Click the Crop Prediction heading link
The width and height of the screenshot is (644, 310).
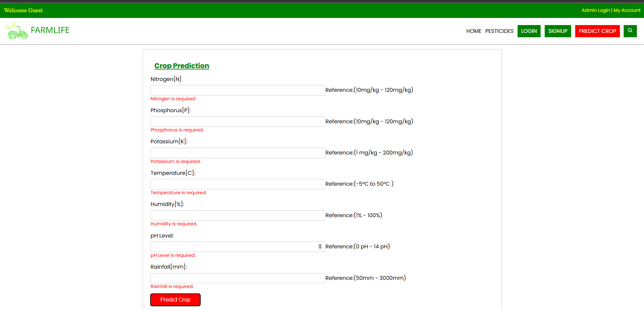click(182, 66)
